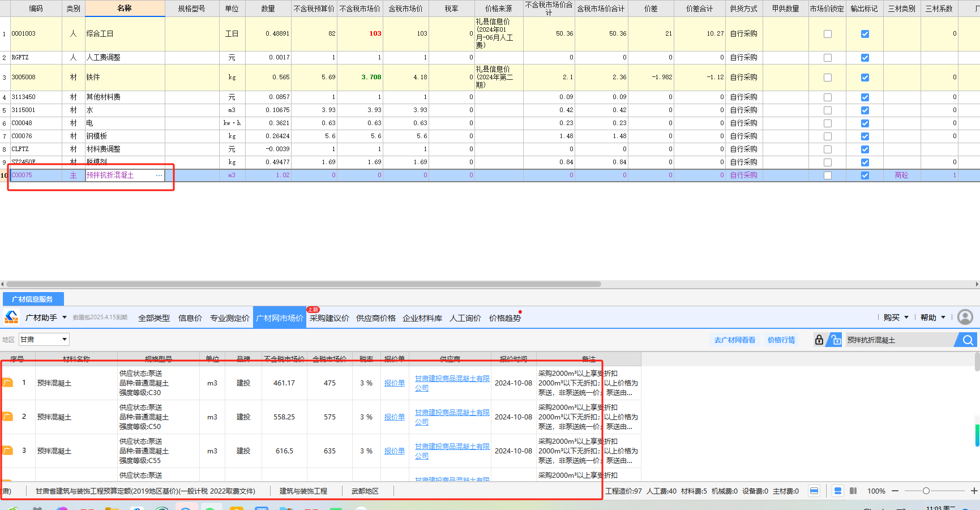Open the 价格趋势 tab
980x510 pixels.
tap(505, 318)
